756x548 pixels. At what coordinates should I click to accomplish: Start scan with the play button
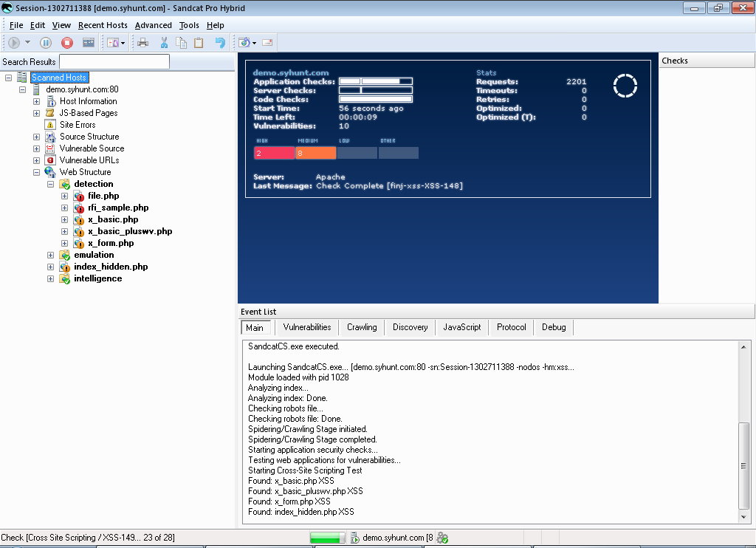coord(14,43)
